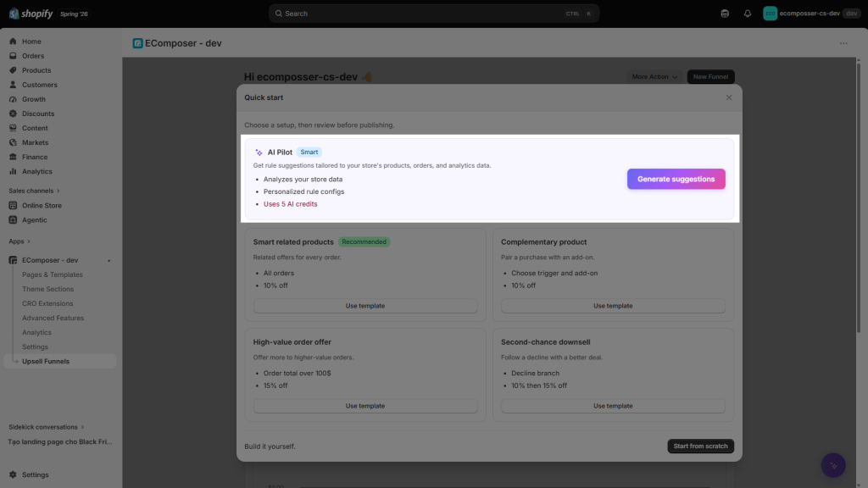Use template for Smart related products
Screen dimensions: 868x488
point(364,306)
